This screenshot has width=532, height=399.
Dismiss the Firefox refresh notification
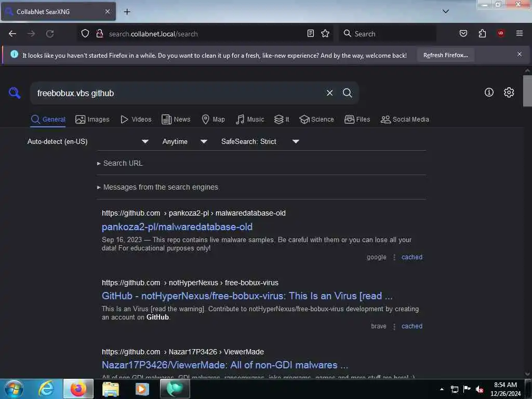point(519,54)
